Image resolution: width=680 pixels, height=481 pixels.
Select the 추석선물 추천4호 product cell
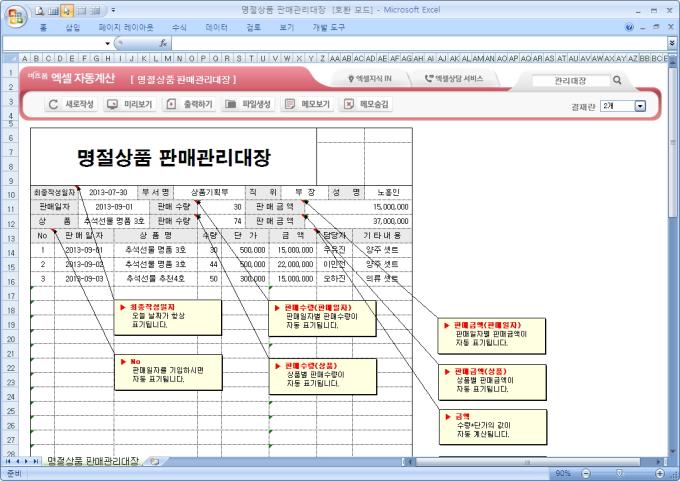[x=155, y=278]
